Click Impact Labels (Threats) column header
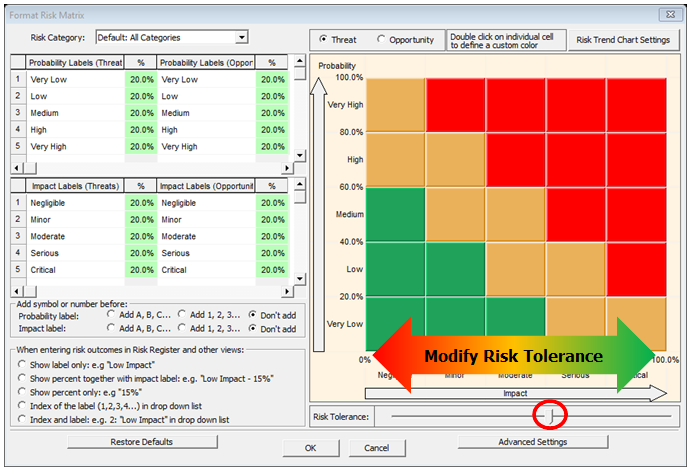Screen dimensions: 692x470 pyautogui.click(x=75, y=186)
